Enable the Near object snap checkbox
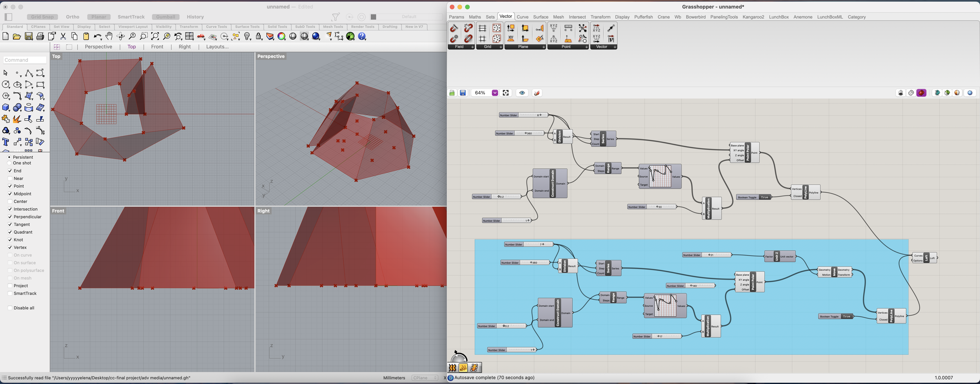This screenshot has width=980, height=384. click(x=10, y=178)
